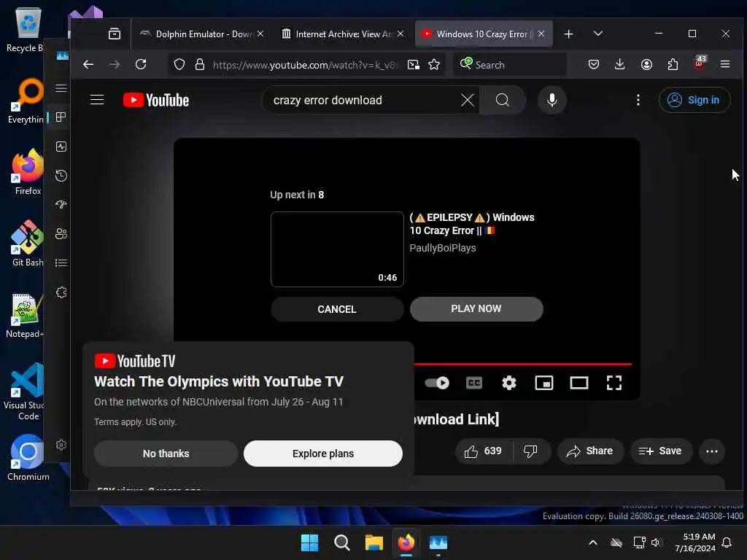Viewport: 747px width, 560px height.
Task: Open the Firefox account menu
Action: click(646, 64)
